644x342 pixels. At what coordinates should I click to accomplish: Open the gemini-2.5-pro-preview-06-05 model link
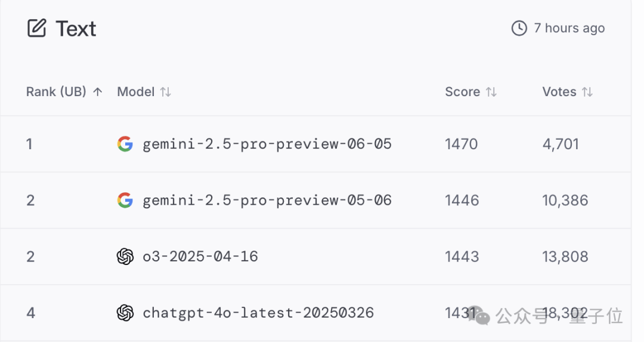click(x=267, y=144)
